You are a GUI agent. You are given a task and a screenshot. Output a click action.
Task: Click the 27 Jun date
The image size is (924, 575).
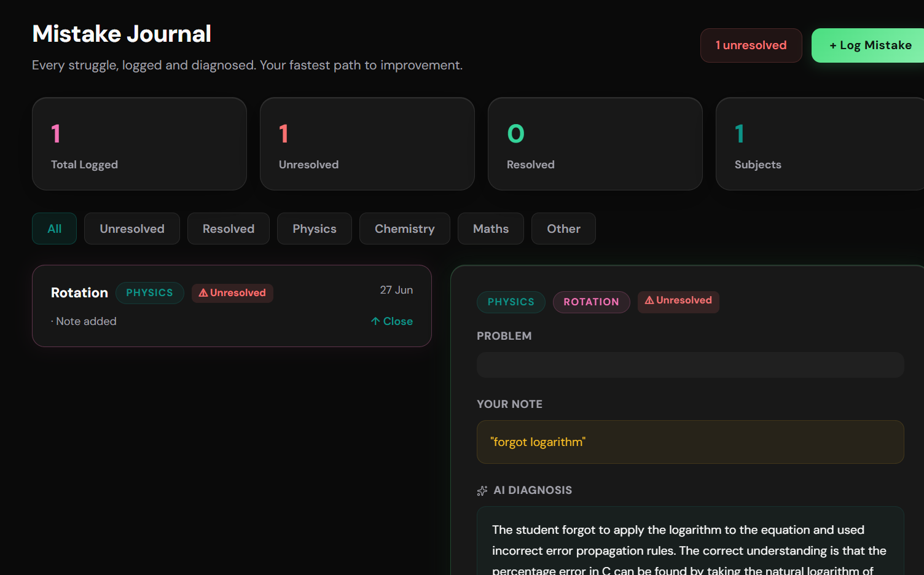pos(396,290)
